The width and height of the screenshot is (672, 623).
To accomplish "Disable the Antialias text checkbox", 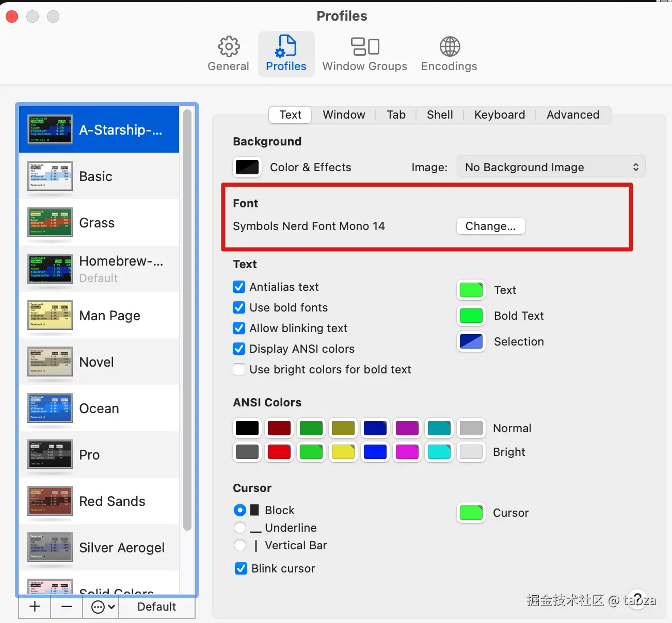I will pyautogui.click(x=239, y=287).
